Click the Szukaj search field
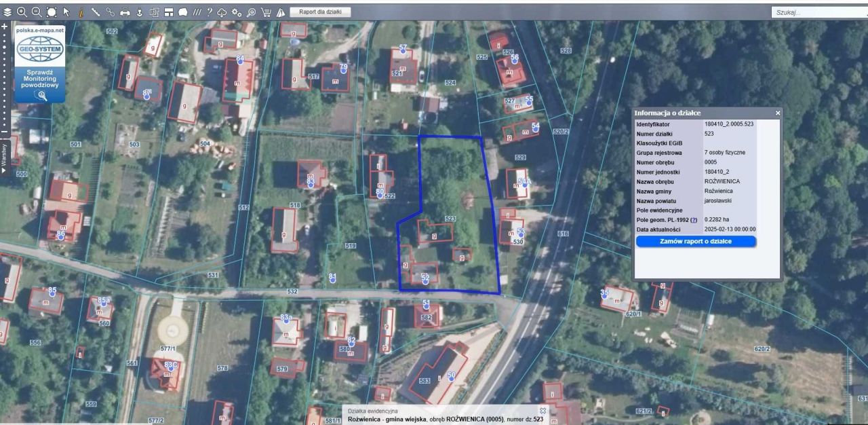 (x=814, y=10)
